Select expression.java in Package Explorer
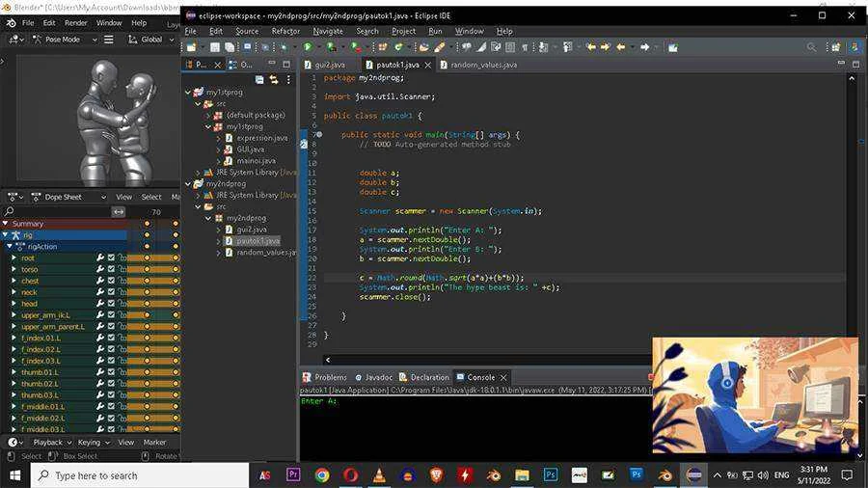 [x=261, y=138]
